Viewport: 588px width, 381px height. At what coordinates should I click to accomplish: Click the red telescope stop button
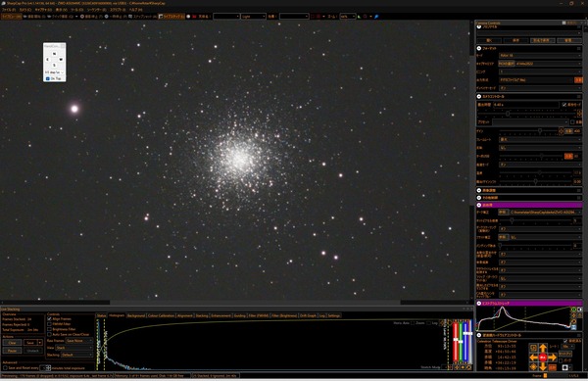(x=543, y=357)
